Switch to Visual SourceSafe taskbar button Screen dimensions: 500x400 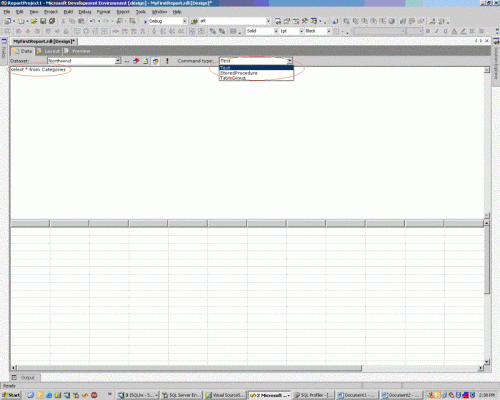(x=225, y=395)
